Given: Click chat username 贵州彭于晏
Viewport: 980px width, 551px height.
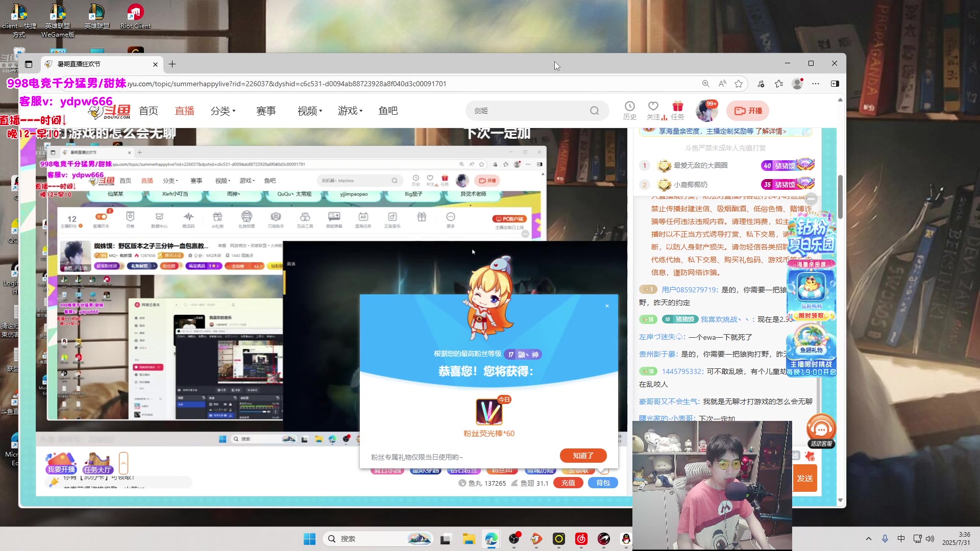Looking at the screenshot, I should (x=657, y=354).
